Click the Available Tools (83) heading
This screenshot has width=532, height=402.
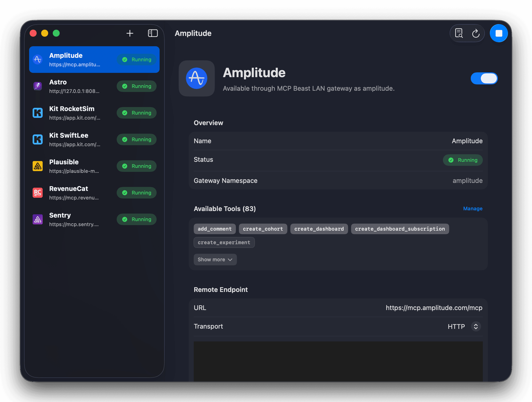[225, 209]
